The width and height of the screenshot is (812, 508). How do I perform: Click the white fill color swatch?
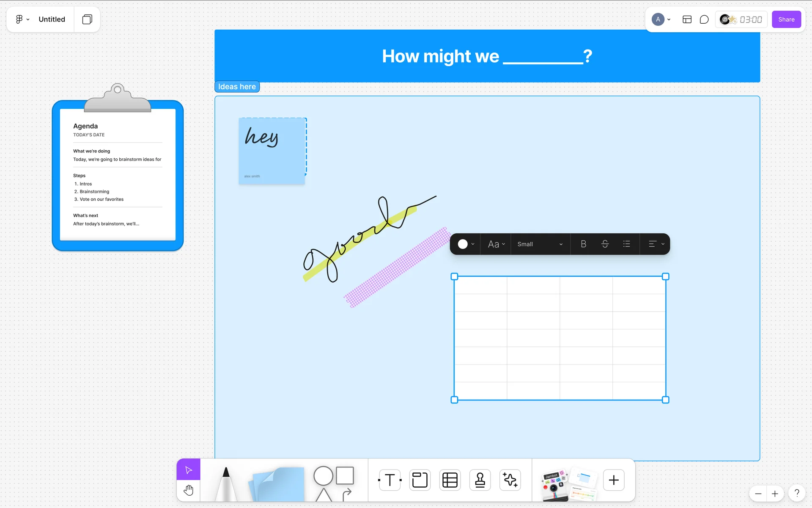pos(463,244)
